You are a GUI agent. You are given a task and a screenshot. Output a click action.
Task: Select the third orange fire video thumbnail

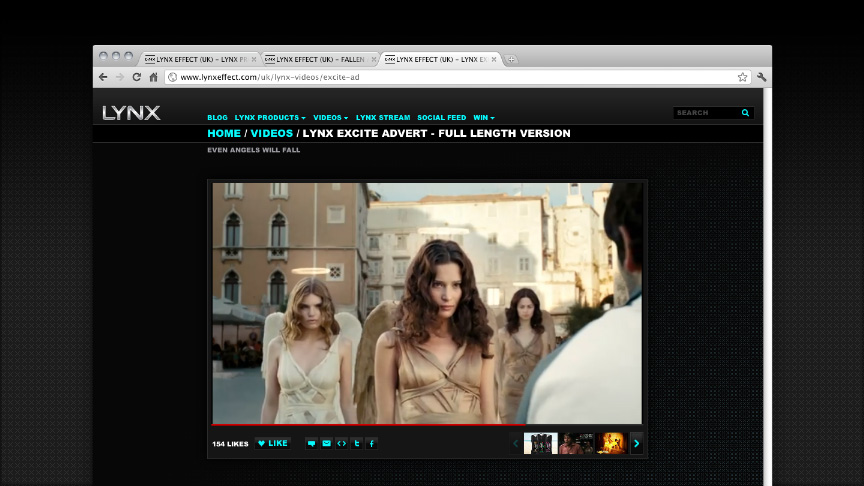point(611,444)
